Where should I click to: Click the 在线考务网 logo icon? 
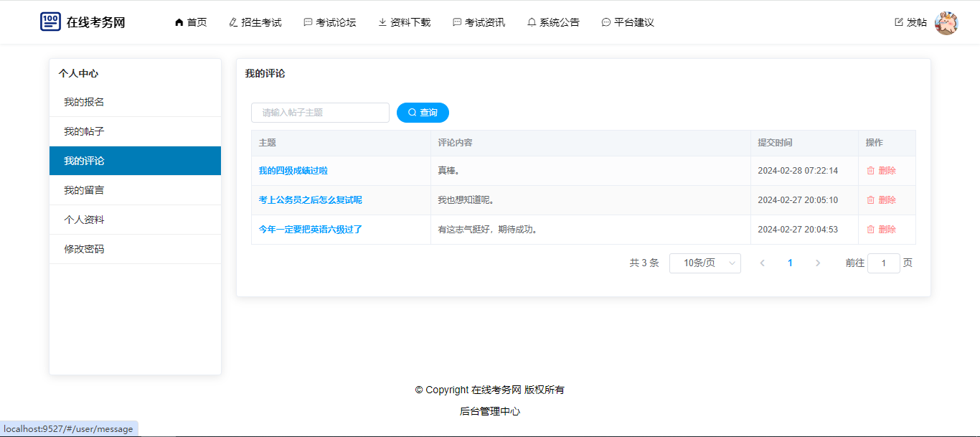click(x=50, y=22)
